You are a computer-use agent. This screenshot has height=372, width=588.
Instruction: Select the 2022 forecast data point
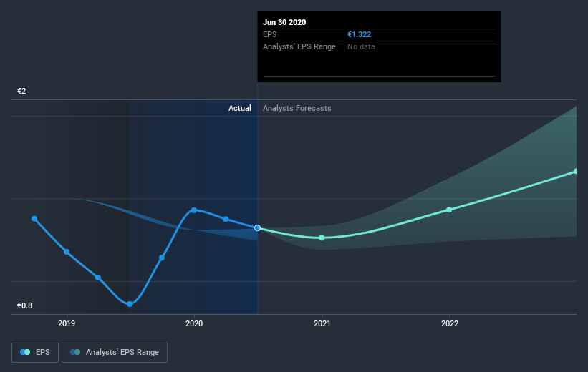pyautogui.click(x=449, y=210)
